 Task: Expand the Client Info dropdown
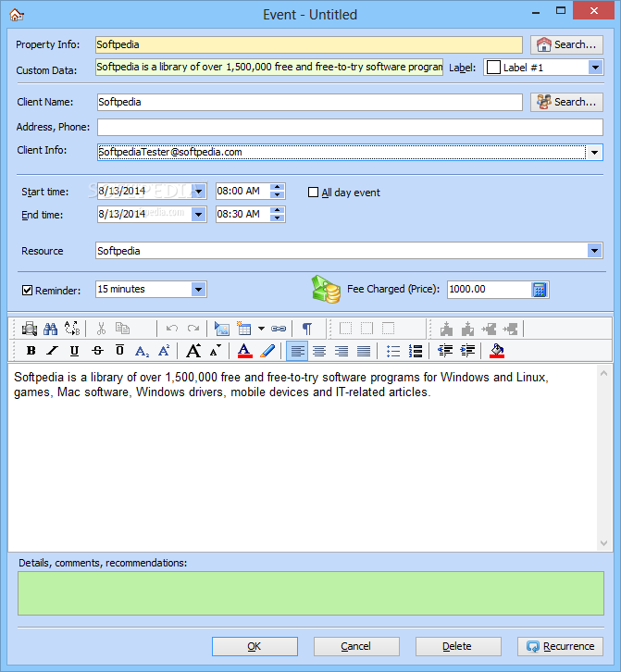pos(594,153)
